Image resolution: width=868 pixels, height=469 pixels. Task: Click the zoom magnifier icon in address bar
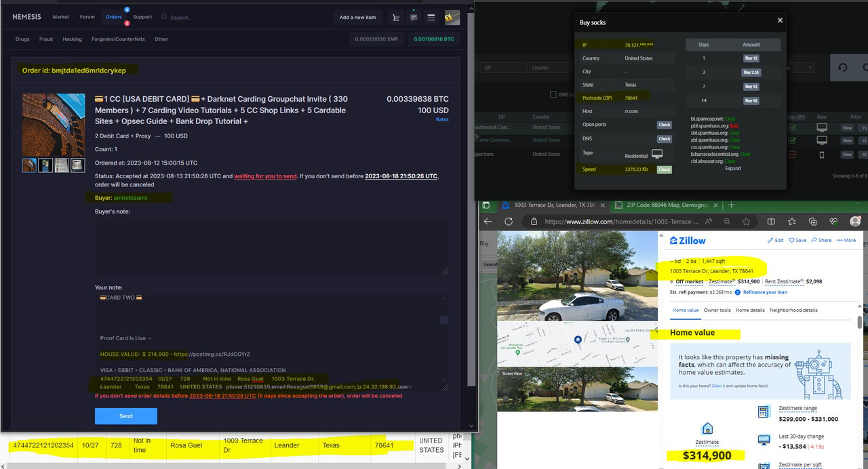click(x=726, y=222)
